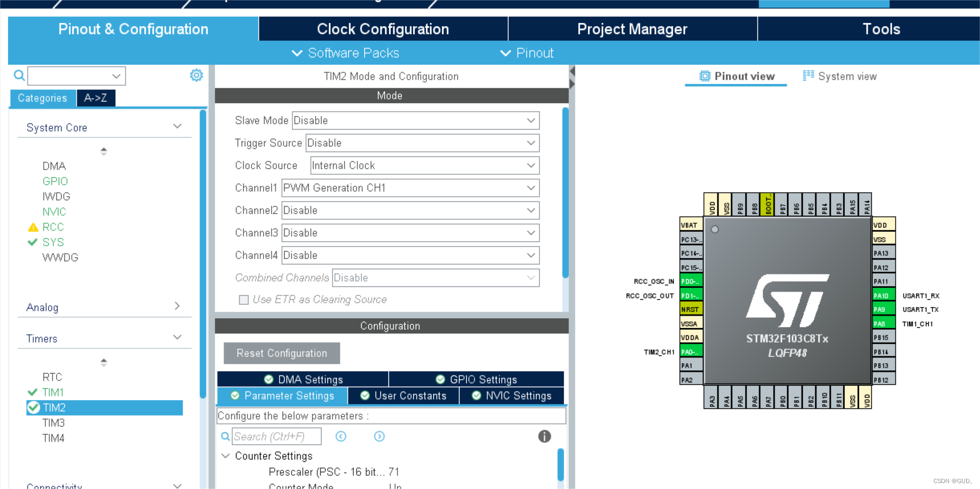Click the PD0 RCC_OSC_IN pin

click(x=691, y=281)
